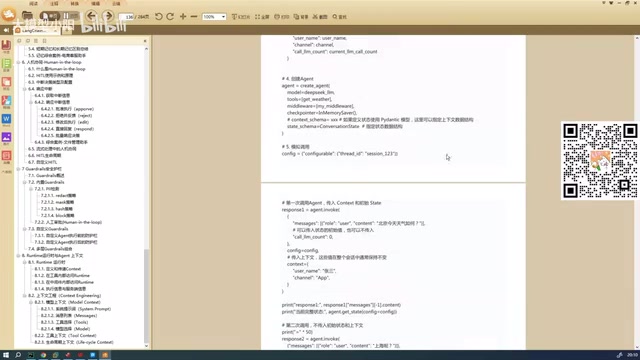The width and height of the screenshot is (640, 360).
Task: Open the purple image sidebar icon
Action: [x=7, y=138]
